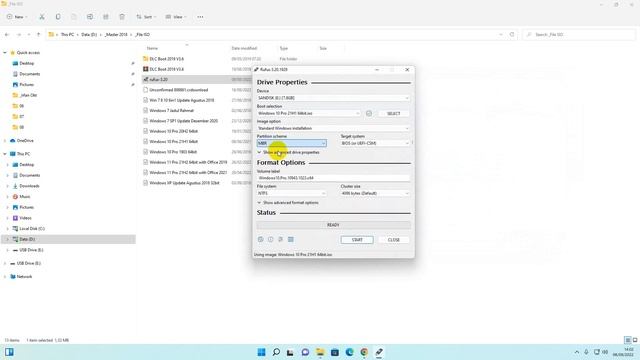This screenshot has height=360, width=640.
Task: Click the START button in Rufus
Action: click(x=357, y=240)
